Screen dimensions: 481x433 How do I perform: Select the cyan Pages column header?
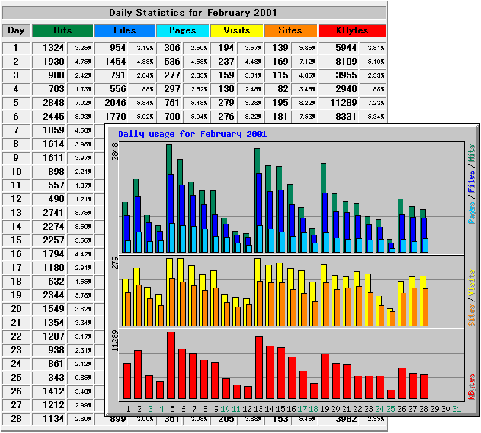point(183,30)
